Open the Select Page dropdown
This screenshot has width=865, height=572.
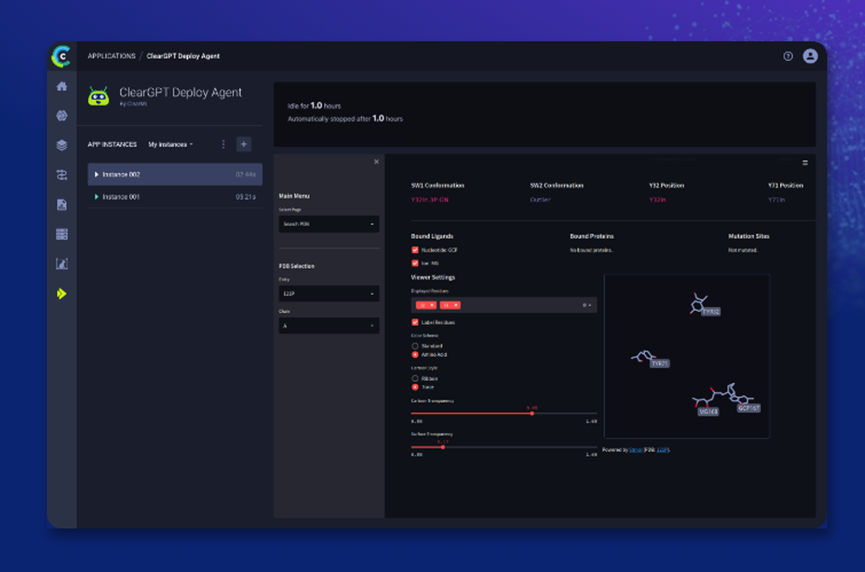tap(329, 224)
